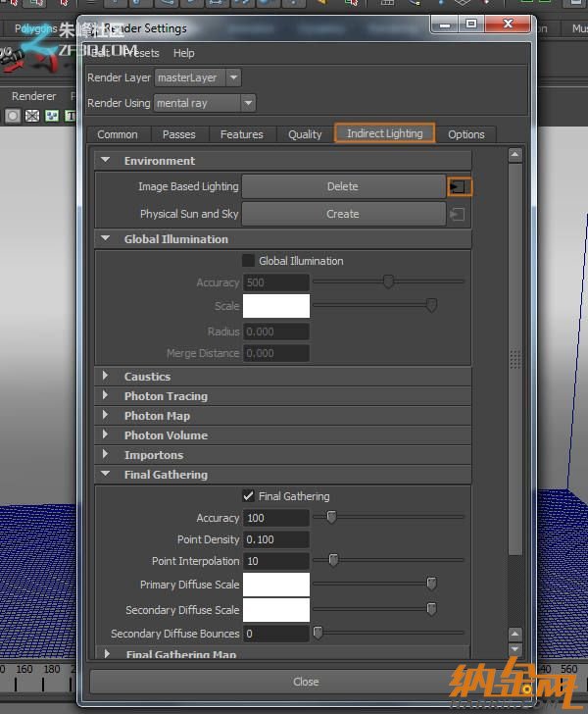Switch to the Common tab

(118, 134)
